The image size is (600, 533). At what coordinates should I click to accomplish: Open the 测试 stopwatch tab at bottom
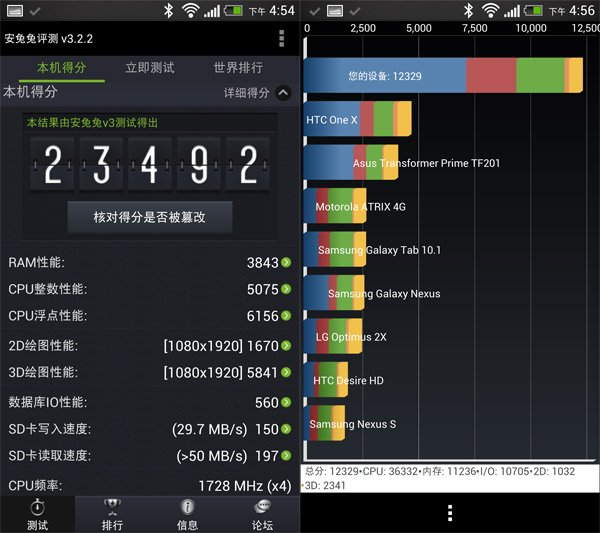pyautogui.click(x=38, y=514)
